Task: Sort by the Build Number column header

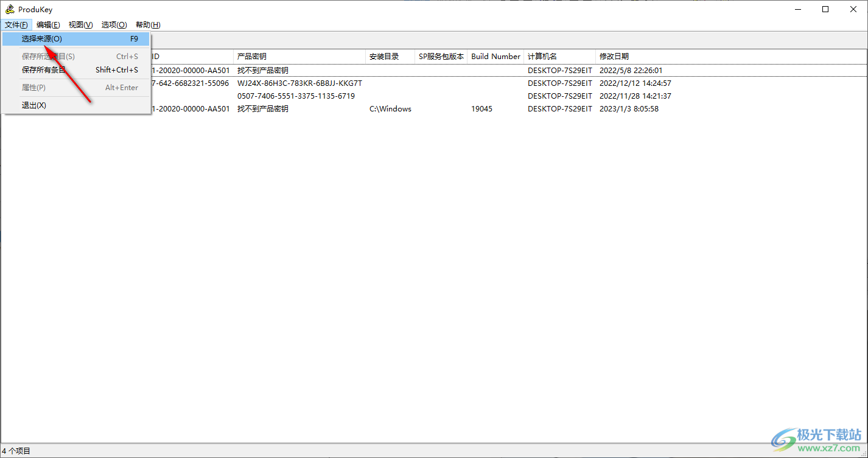Action: tap(496, 57)
